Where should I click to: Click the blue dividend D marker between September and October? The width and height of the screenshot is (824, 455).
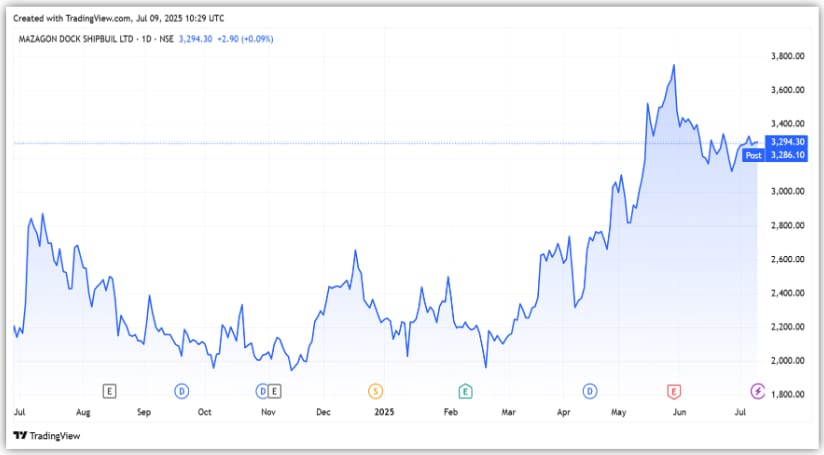[x=182, y=390]
